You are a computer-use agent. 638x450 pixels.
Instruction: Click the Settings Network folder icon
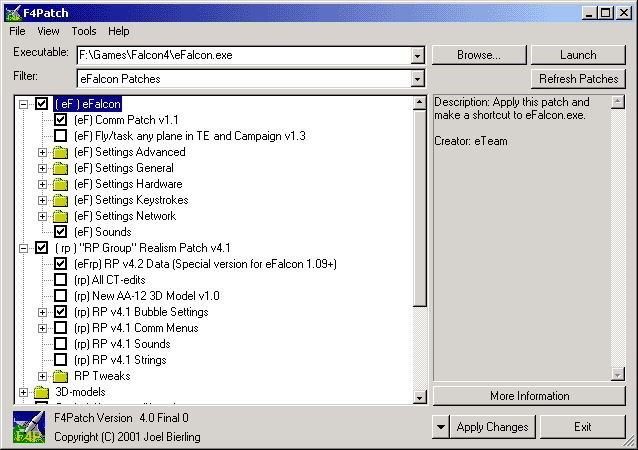61,216
